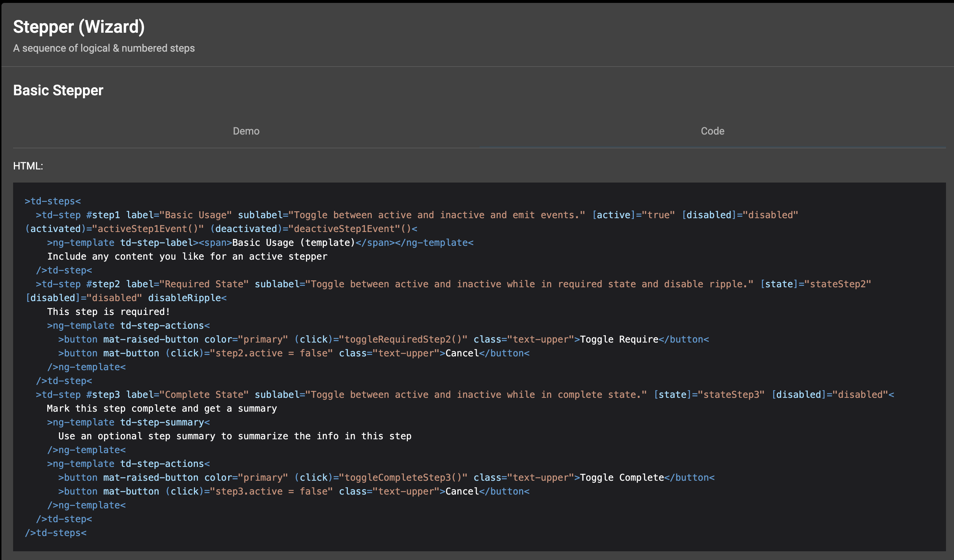Select the disableRipple attribute in step2
The width and height of the screenshot is (954, 560).
click(185, 298)
